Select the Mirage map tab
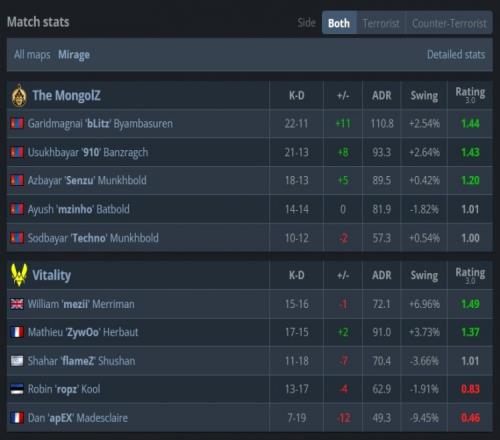This screenshot has height=440, width=500. click(74, 55)
